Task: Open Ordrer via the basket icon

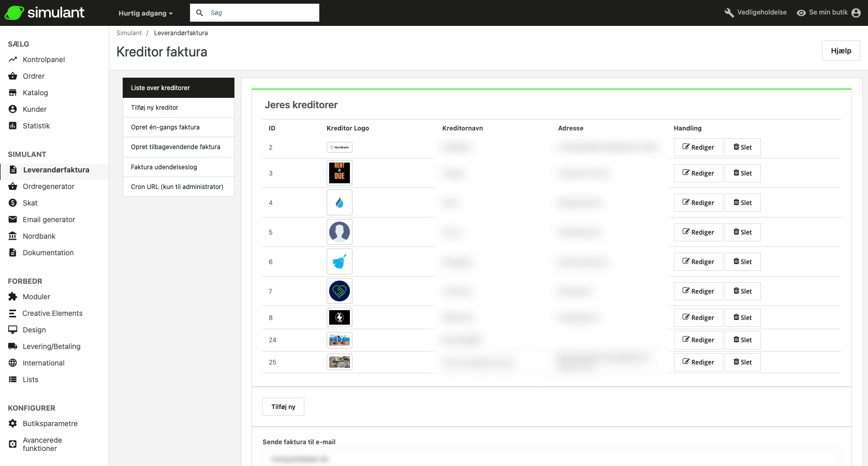Action: 13,76
